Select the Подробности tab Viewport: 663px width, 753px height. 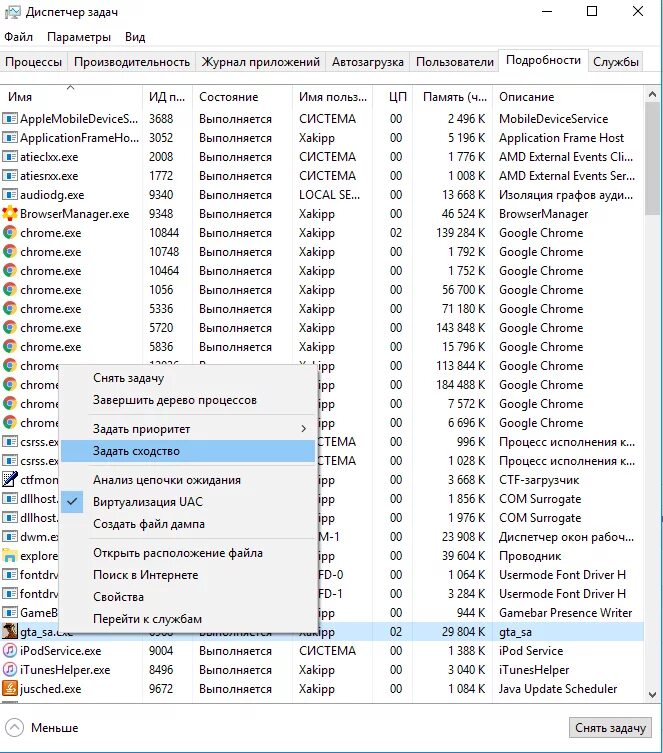pos(543,61)
